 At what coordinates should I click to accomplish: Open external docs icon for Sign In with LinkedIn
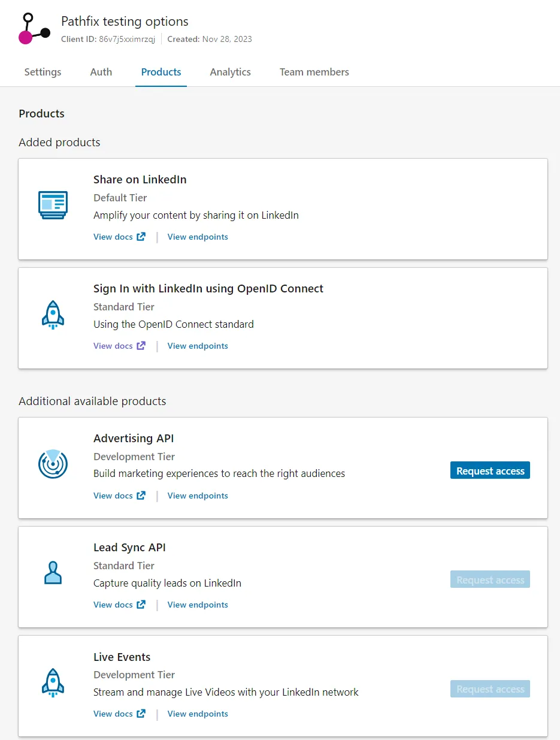coord(141,346)
